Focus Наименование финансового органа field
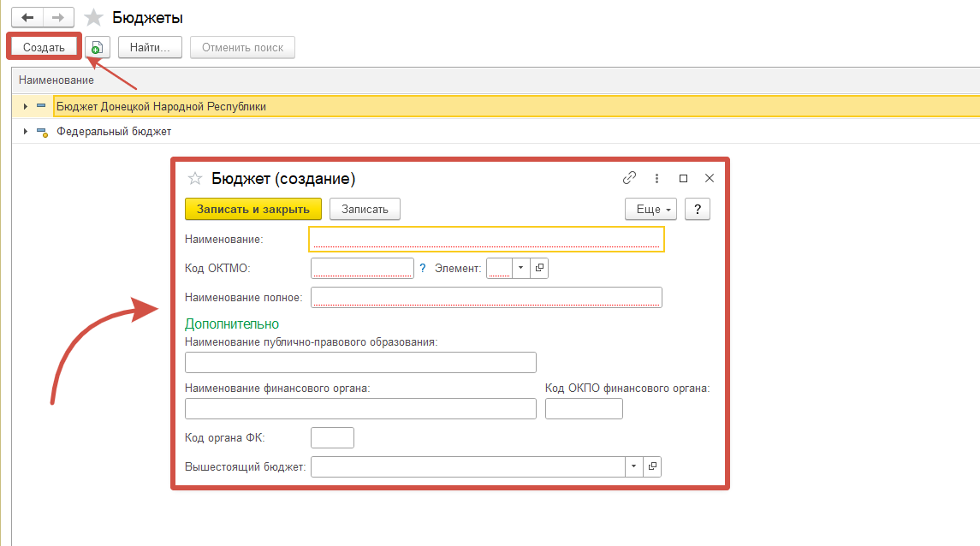Image resolution: width=980 pixels, height=546 pixels. coord(360,408)
